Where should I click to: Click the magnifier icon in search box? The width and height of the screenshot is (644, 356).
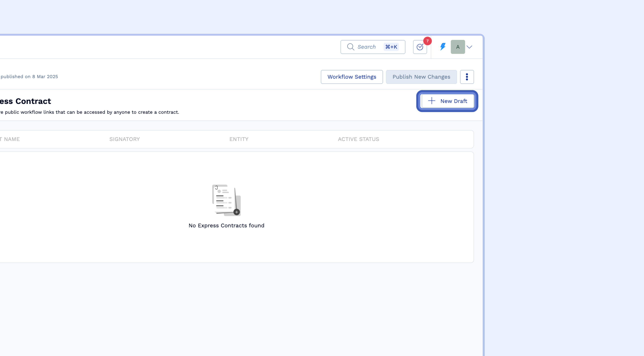click(350, 47)
